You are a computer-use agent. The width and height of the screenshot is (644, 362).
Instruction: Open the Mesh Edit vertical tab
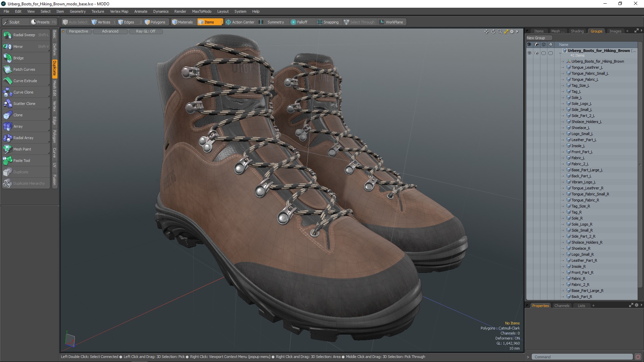(x=54, y=88)
